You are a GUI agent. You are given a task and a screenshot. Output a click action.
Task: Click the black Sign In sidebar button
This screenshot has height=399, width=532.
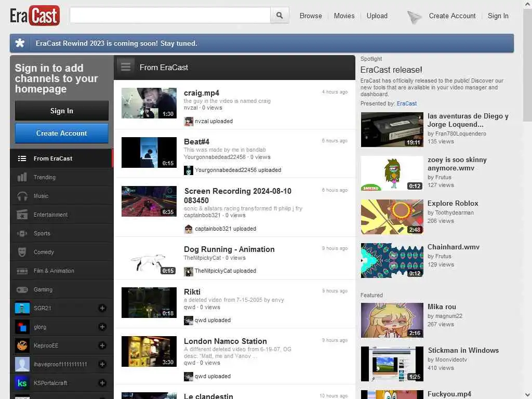[x=61, y=111]
